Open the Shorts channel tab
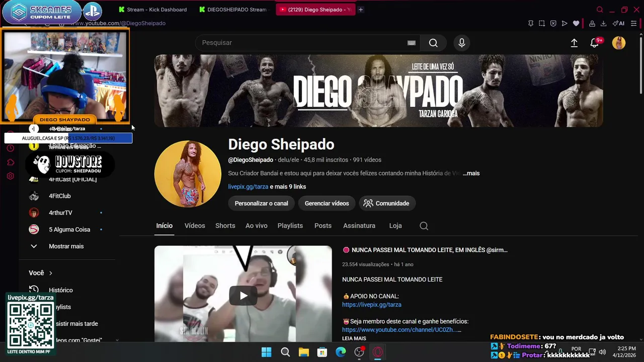The image size is (644, 362). pos(225,226)
